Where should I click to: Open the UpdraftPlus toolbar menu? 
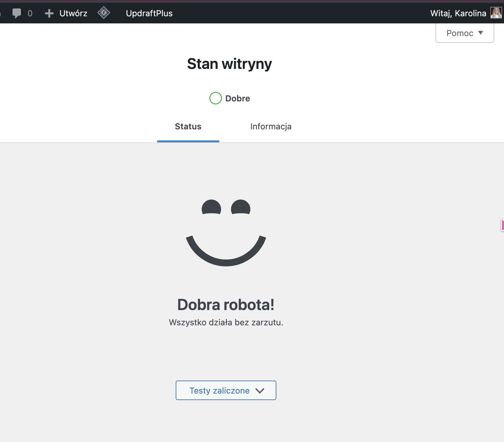149,13
